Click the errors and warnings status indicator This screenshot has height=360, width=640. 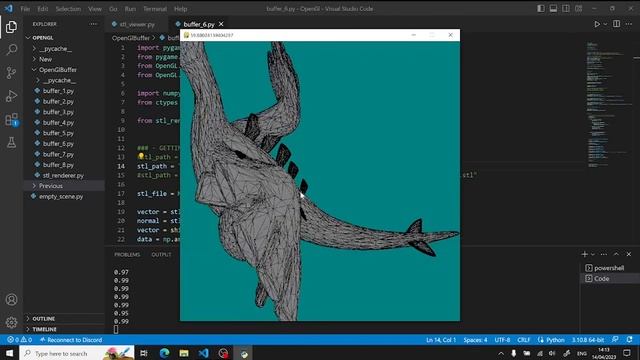coord(19,340)
